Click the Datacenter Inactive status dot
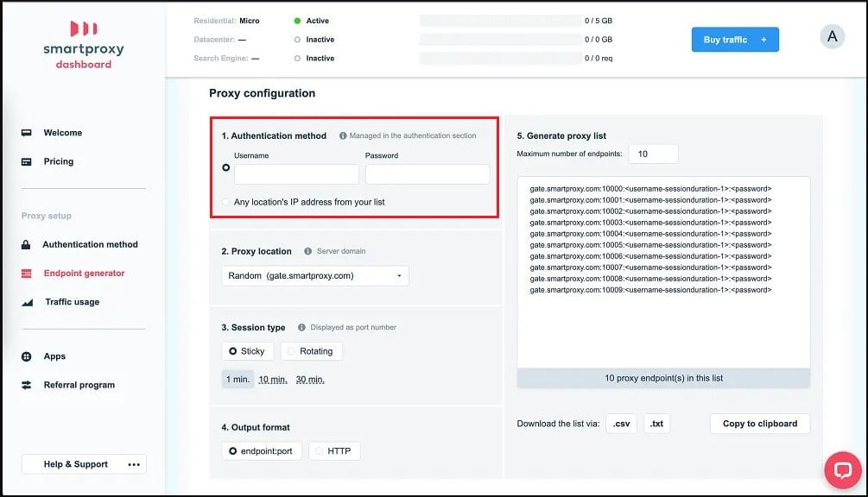868x497 pixels. [297, 39]
